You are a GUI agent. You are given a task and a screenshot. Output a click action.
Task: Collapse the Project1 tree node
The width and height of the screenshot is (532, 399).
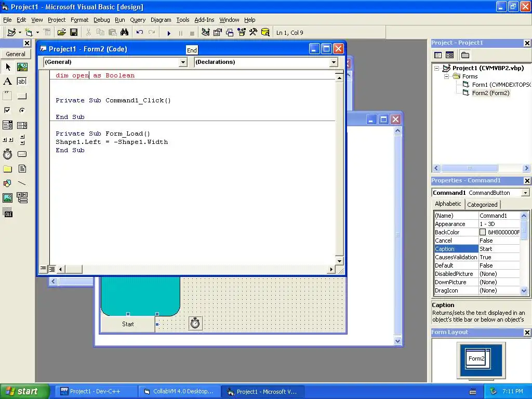436,68
